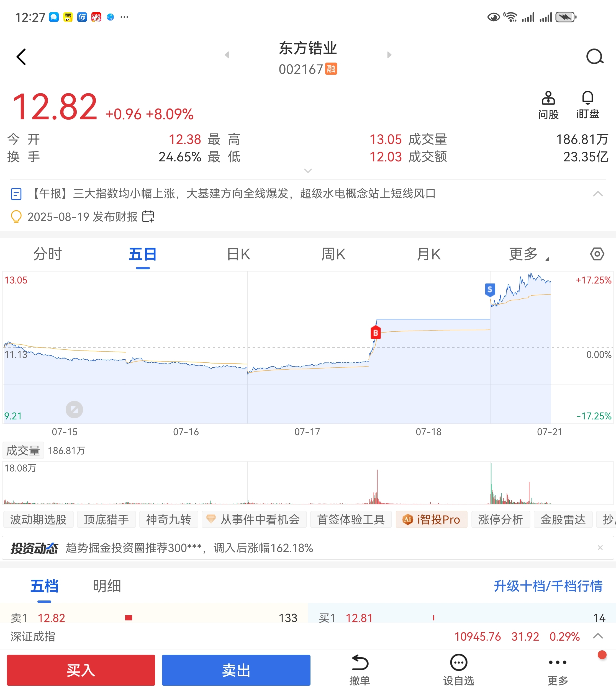The height and width of the screenshot is (691, 616).
Task: Tap the 换手 24.65% value
Action: pyautogui.click(x=180, y=157)
